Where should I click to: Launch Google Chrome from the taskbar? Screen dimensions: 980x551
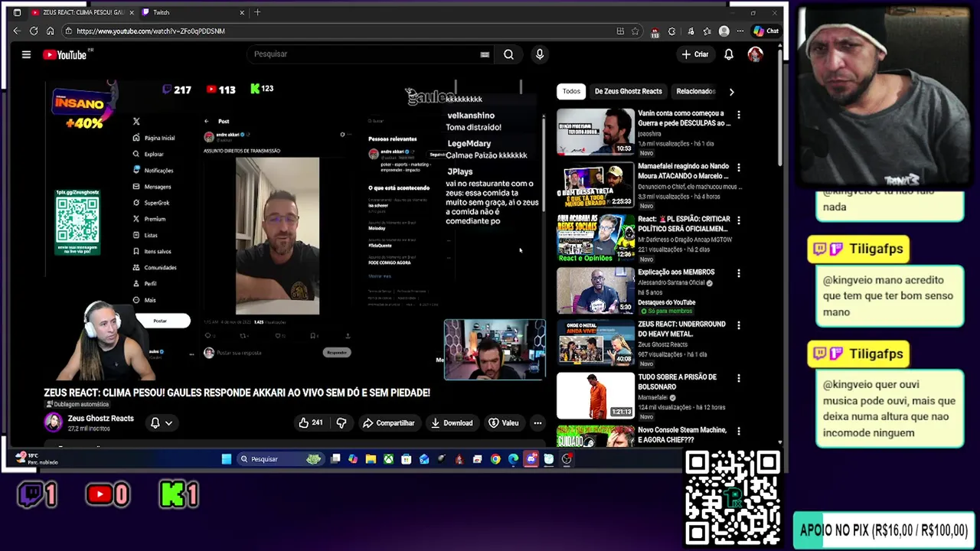point(495,459)
